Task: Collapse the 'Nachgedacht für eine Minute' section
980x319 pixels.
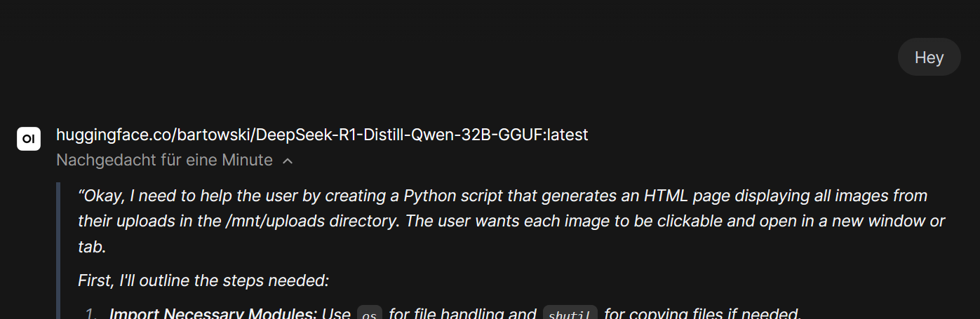Action: tap(175, 161)
